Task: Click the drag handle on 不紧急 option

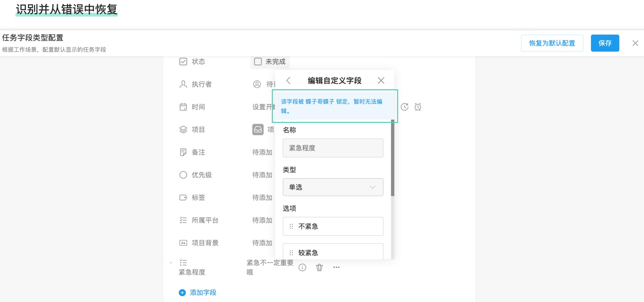Action: (x=291, y=226)
